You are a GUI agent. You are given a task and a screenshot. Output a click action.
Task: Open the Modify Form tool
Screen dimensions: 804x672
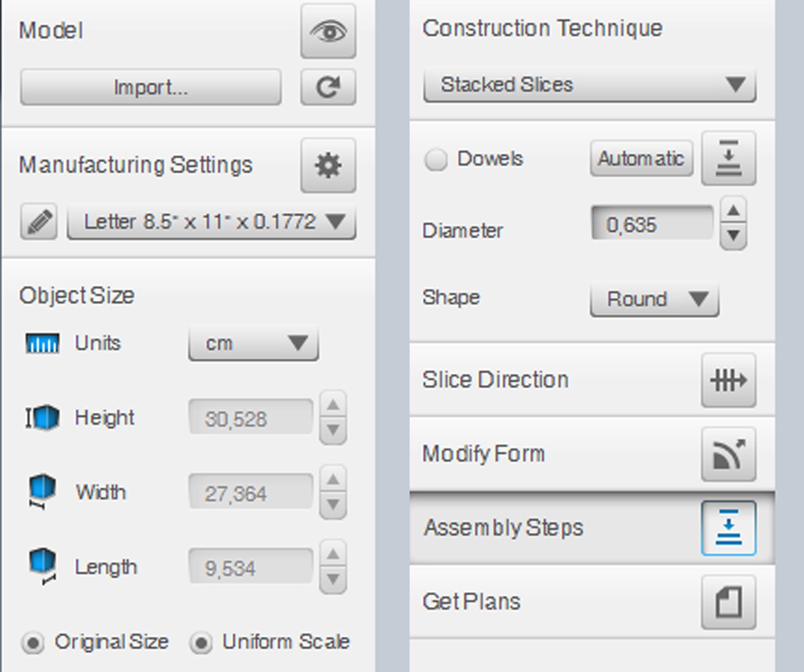pyautogui.click(x=728, y=455)
